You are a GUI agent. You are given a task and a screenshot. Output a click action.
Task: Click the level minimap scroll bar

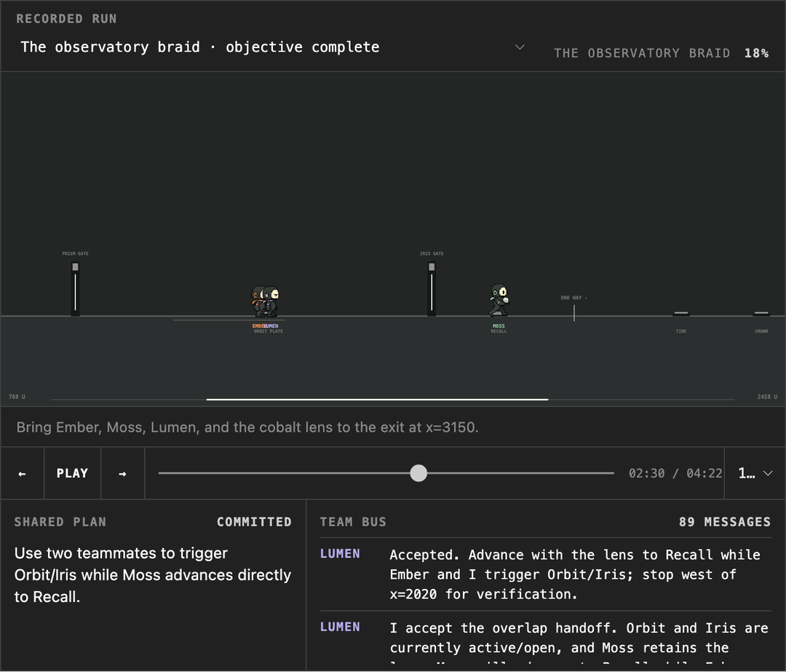(378, 399)
